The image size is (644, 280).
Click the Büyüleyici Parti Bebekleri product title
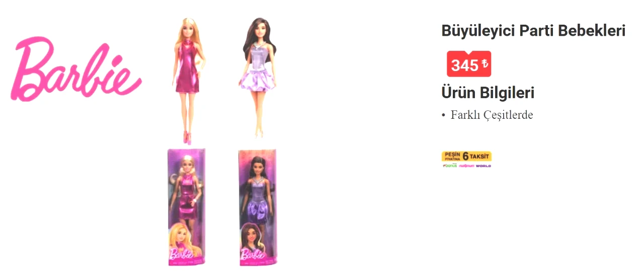pyautogui.click(x=533, y=31)
